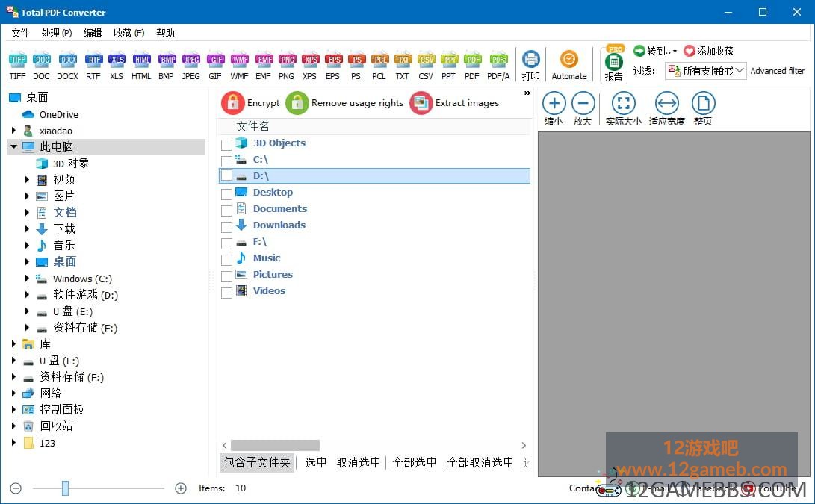Choose the HTML conversion icon
The height and width of the screenshot is (504, 815).
click(141, 66)
